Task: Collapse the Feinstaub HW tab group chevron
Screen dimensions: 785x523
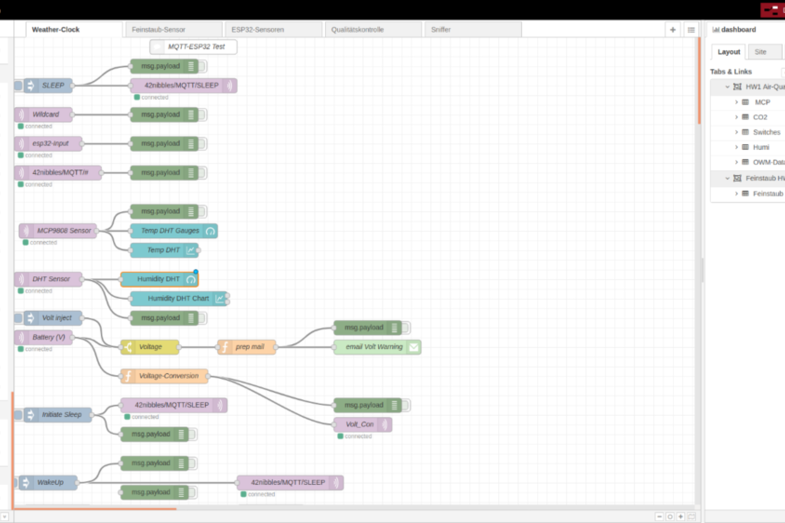Action: point(727,178)
